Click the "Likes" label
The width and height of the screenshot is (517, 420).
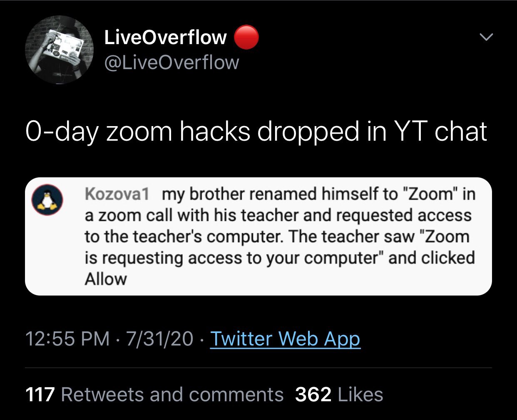point(360,395)
